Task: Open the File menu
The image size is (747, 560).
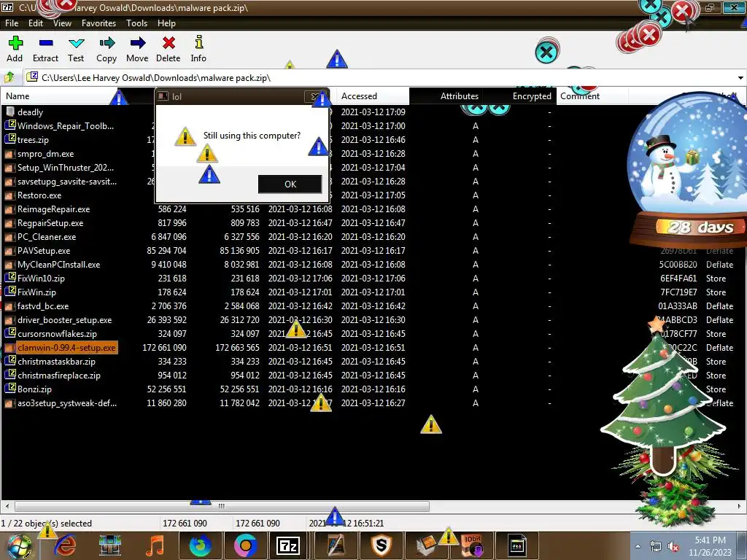Action: pos(12,23)
